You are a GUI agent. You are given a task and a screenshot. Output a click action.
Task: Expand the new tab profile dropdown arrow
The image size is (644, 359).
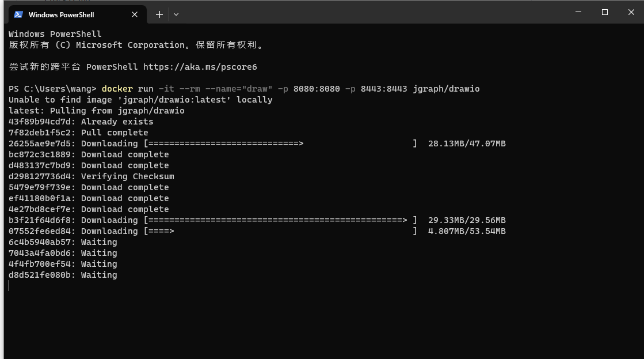click(x=176, y=14)
